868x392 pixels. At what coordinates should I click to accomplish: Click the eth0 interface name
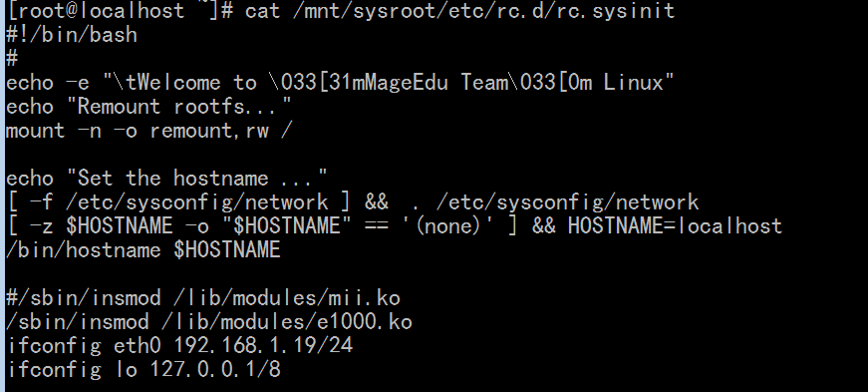point(138,346)
